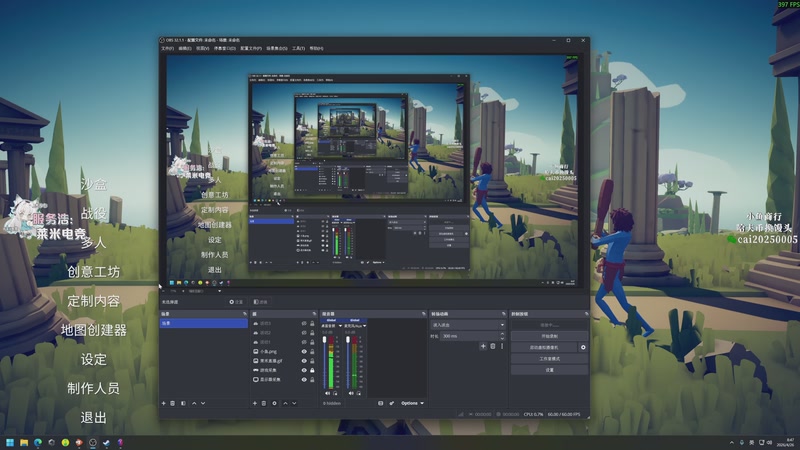
Task: Mute the 桌面音频 channel speaker icon
Action: point(327,393)
